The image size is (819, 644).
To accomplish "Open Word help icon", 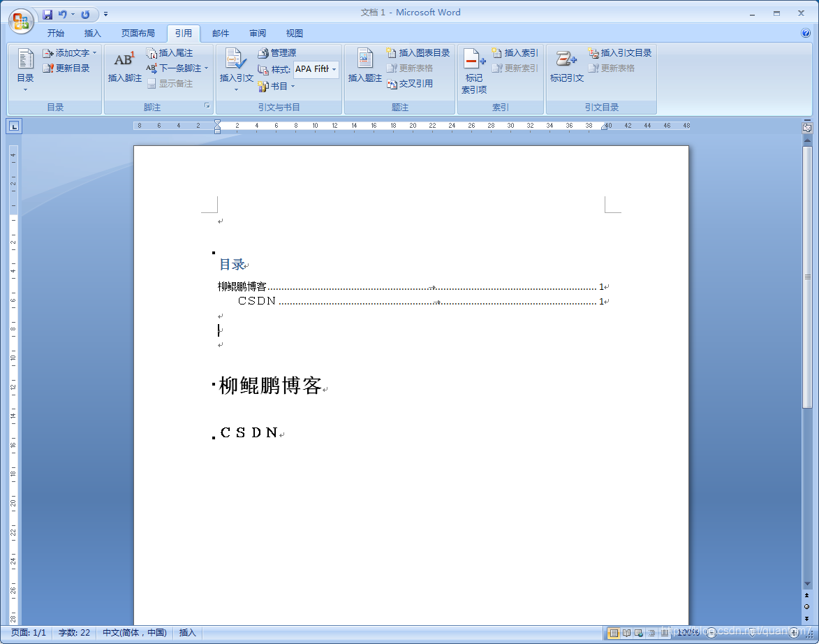I will (806, 33).
